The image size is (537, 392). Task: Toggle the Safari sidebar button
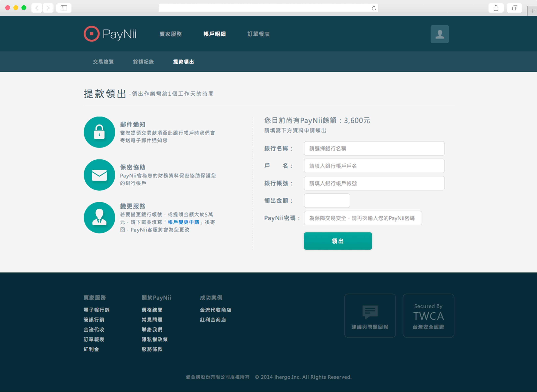click(x=64, y=8)
